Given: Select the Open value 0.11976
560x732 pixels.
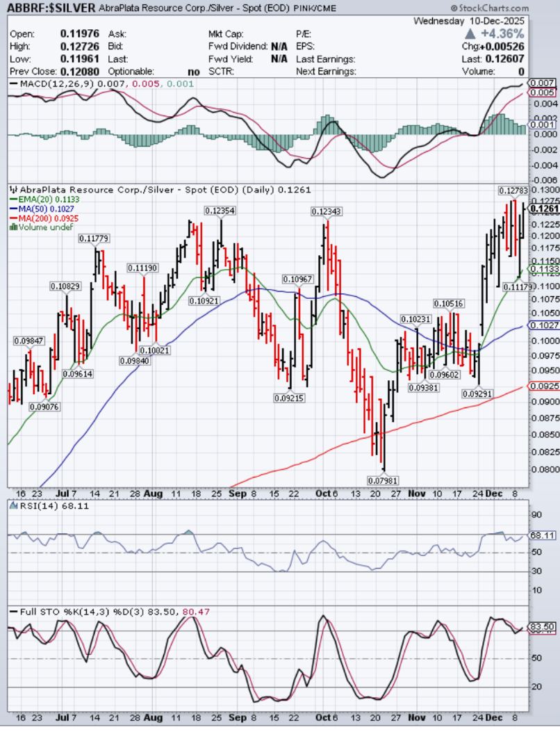Looking at the screenshot, I should (x=80, y=33).
